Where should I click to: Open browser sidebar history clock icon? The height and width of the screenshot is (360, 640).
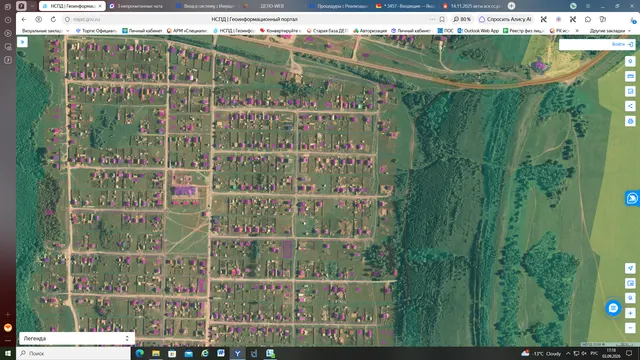pyautogui.click(x=8, y=20)
